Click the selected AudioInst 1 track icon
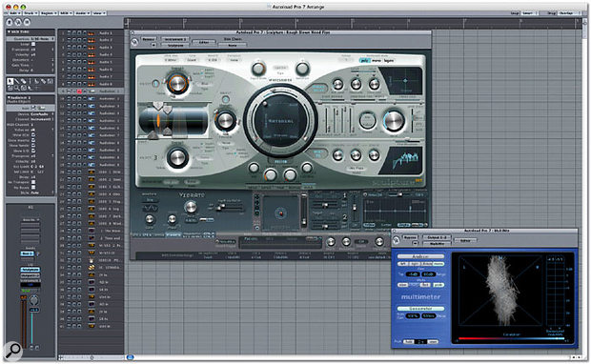 click(92, 91)
